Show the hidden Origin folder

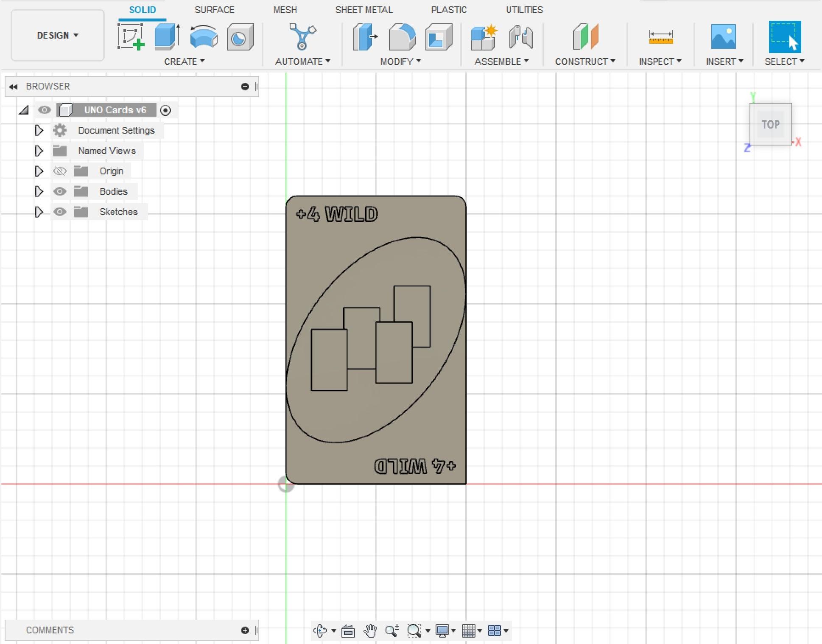(60, 171)
